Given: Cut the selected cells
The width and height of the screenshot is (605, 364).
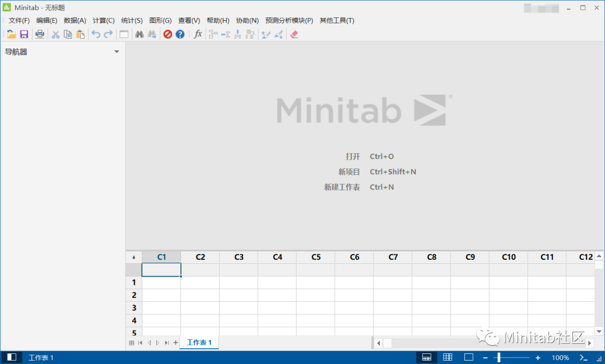Looking at the screenshot, I should (x=55, y=34).
